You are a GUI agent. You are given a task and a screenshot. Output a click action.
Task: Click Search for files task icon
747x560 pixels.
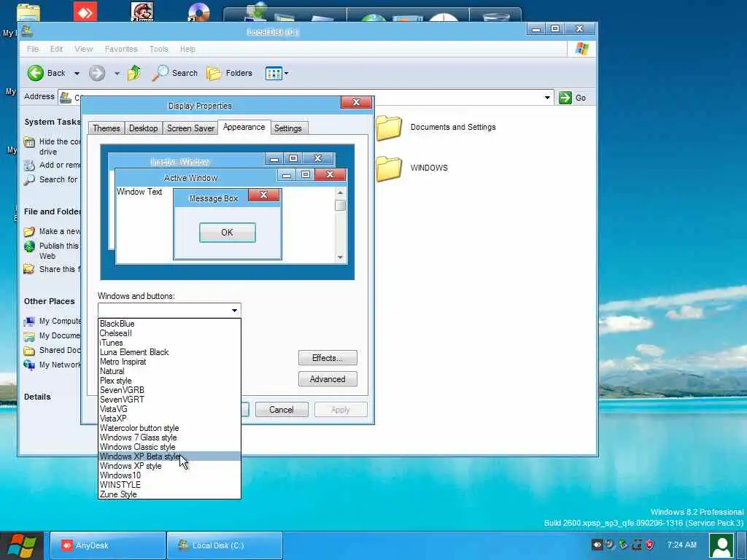coord(29,179)
